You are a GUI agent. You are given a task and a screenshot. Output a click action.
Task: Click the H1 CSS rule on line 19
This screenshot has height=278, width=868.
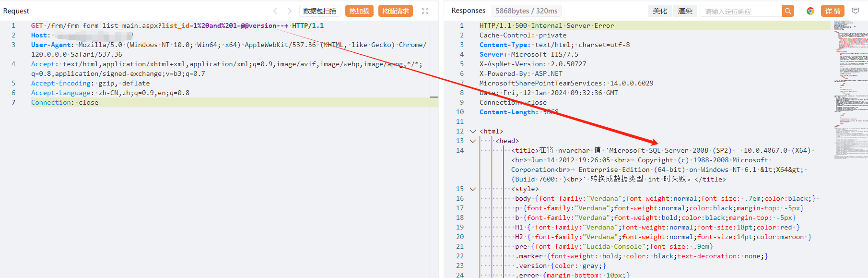657,227
